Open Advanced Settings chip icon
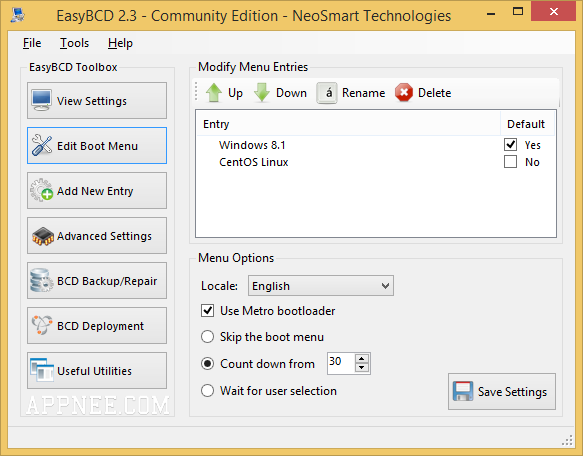583x456 pixels. (43, 236)
